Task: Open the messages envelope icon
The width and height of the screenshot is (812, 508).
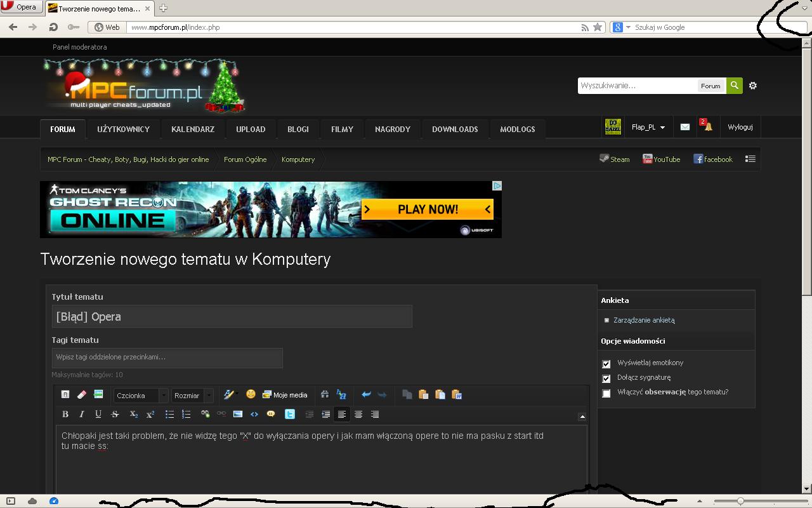Action: pos(685,127)
